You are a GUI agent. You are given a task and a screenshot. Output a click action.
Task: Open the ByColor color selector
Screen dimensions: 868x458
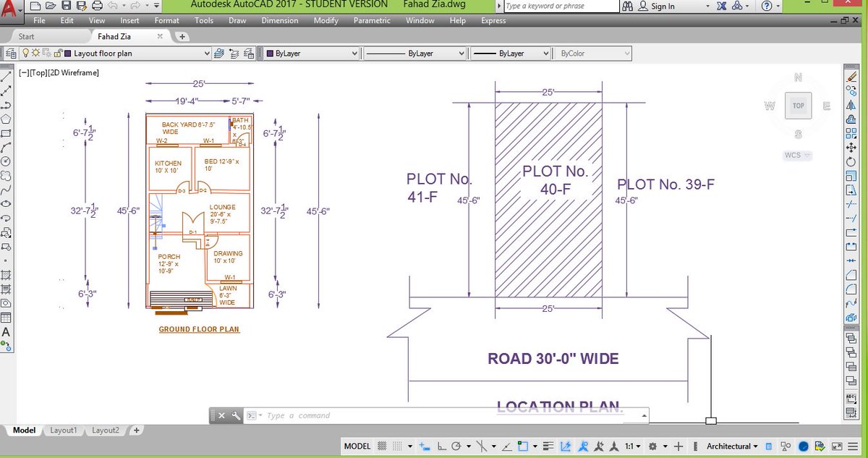pyautogui.click(x=628, y=53)
